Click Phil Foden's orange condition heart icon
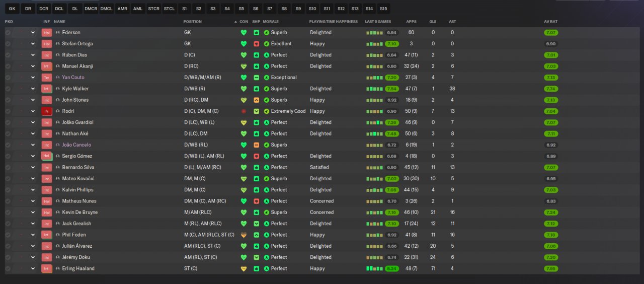The width and height of the screenshot is (644, 284). 244,235
